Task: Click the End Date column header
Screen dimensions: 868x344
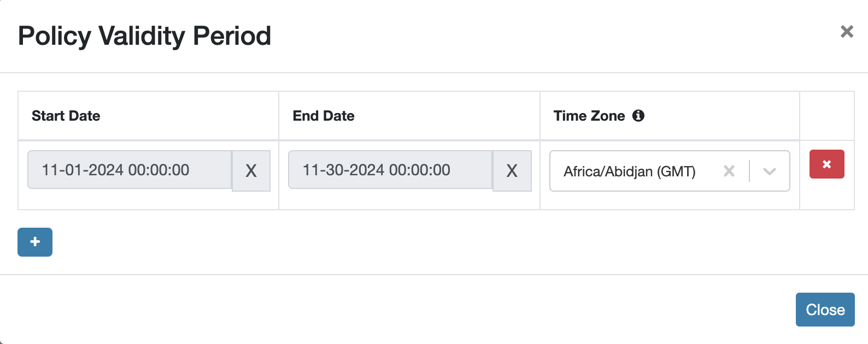Action: (x=324, y=116)
